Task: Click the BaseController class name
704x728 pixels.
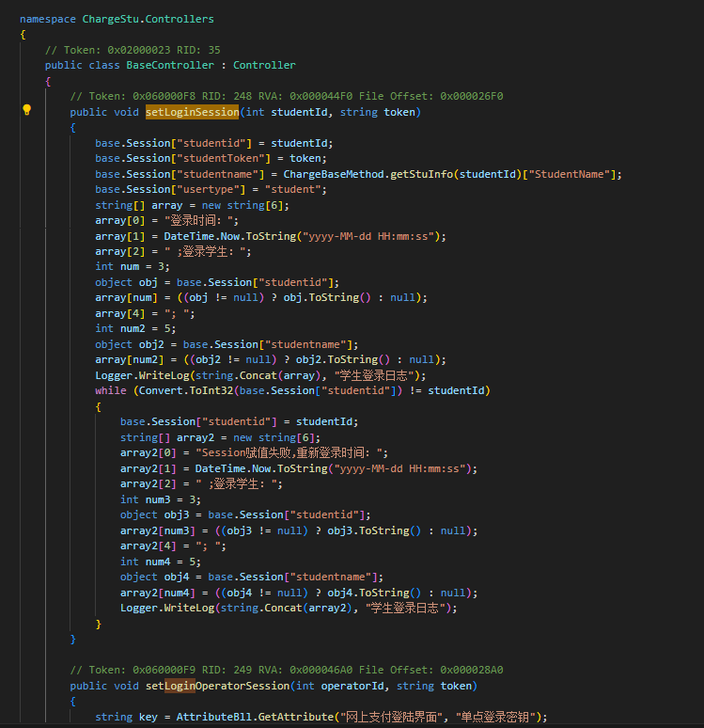Action: [170, 65]
